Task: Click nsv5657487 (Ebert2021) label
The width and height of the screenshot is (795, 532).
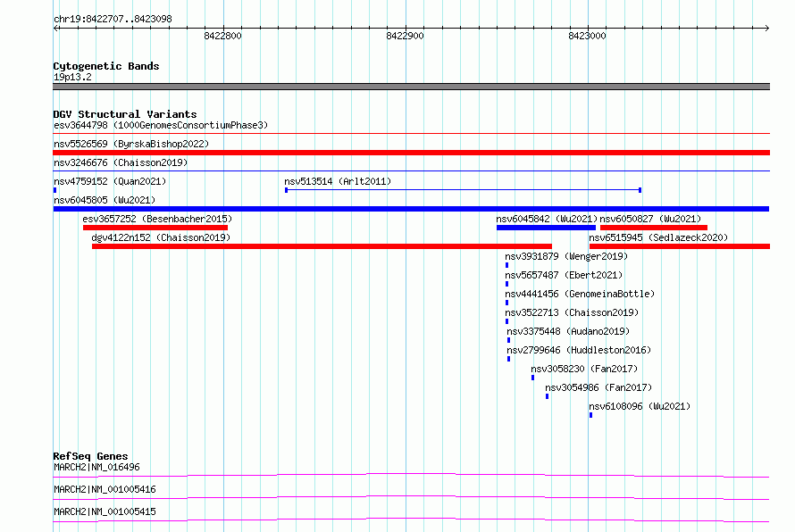Action: pos(564,275)
